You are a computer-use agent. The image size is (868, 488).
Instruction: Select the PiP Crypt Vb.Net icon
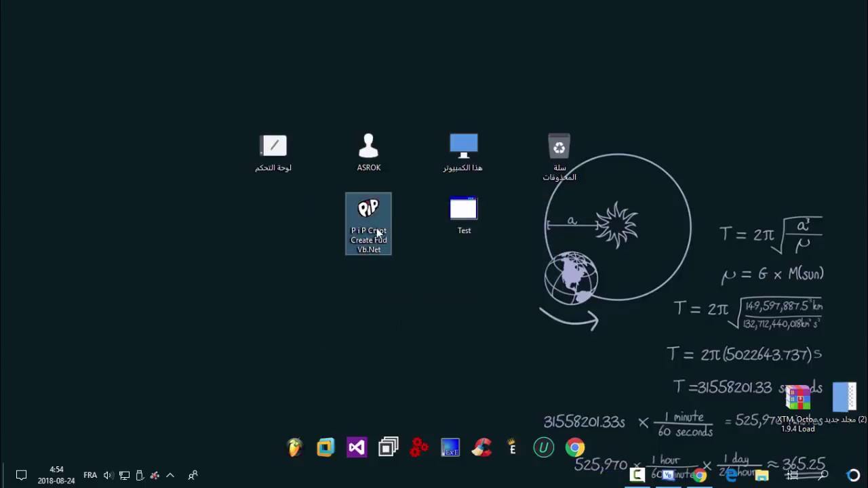tap(368, 224)
